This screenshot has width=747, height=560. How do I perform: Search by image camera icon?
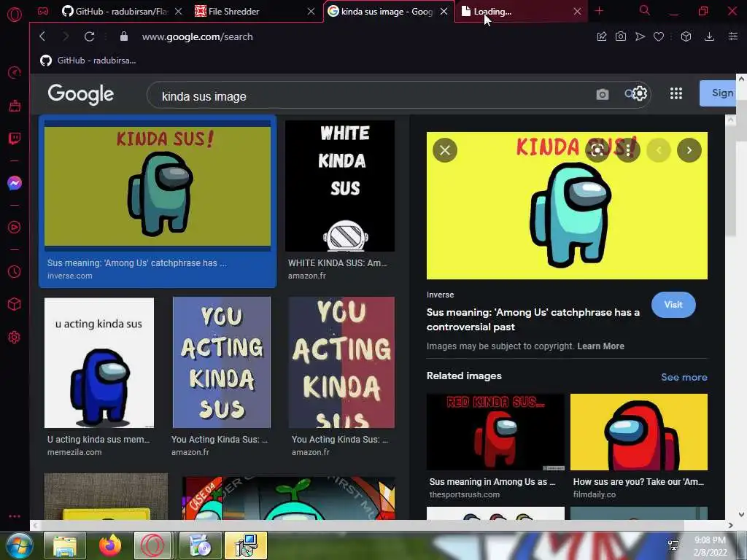pos(602,94)
